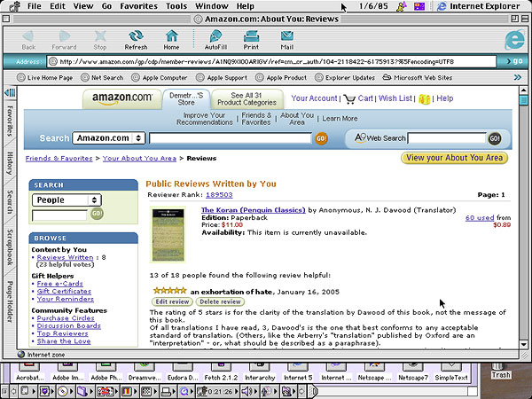The width and height of the screenshot is (532, 399).
Task: Open Discussion Boards link
Action: tap(69, 325)
